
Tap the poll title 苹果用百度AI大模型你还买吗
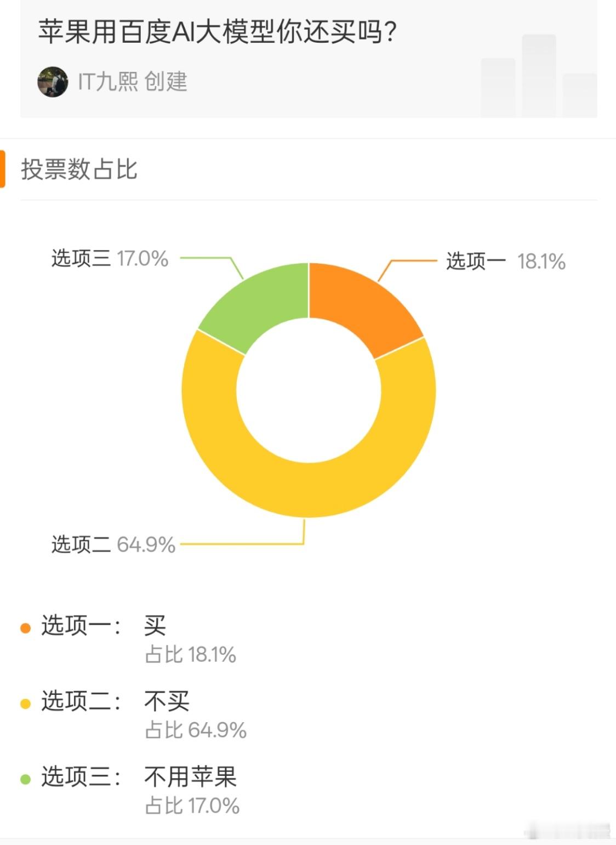[217, 32]
